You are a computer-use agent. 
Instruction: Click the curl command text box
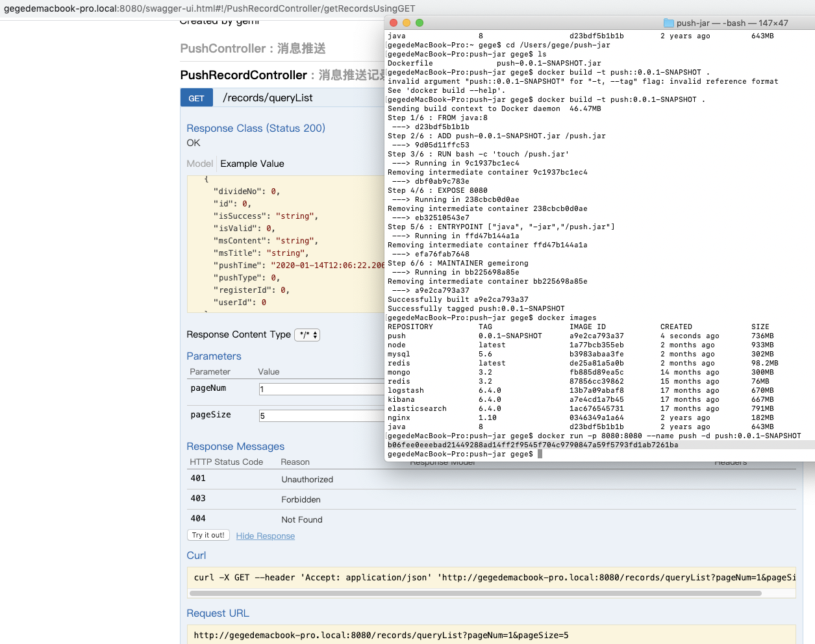[492, 577]
